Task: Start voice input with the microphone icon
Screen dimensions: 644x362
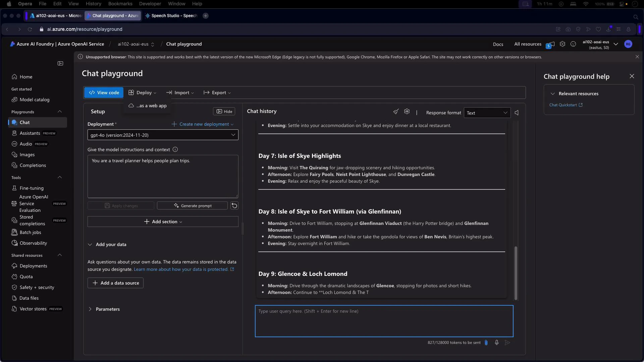Action: tap(497, 342)
